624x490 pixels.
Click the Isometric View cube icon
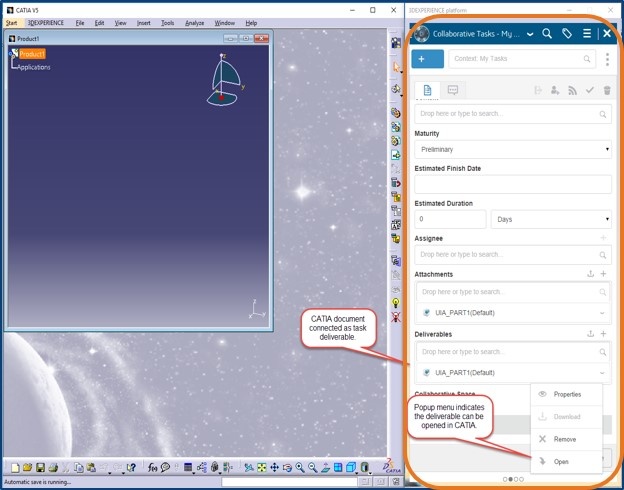pyautogui.click(x=351, y=467)
